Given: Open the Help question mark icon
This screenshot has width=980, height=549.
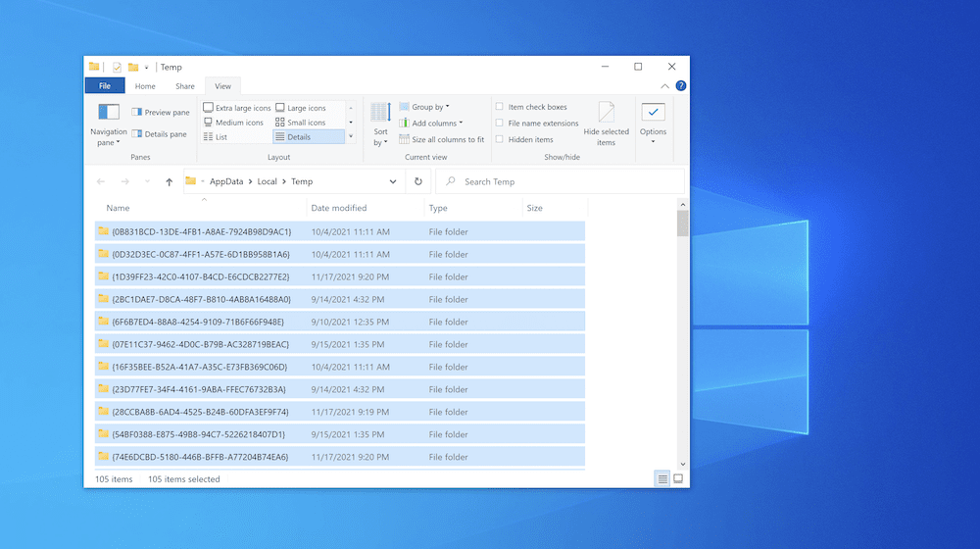Looking at the screenshot, I should click(680, 86).
